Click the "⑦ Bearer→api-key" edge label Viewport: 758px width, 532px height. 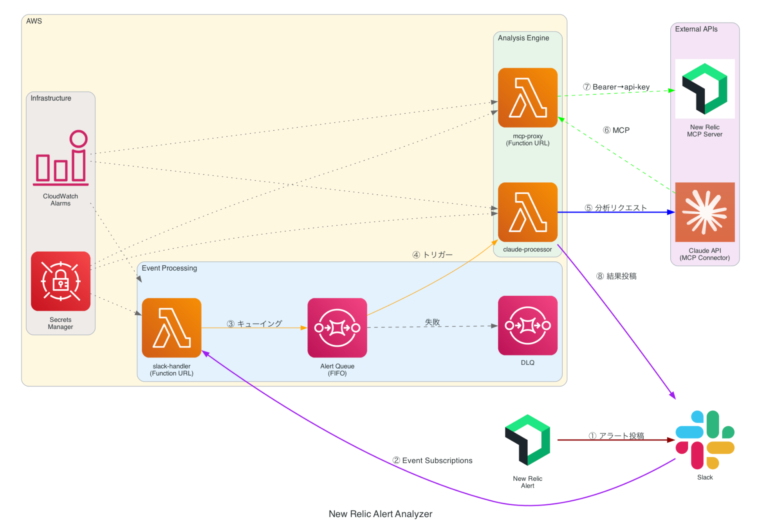[616, 87]
